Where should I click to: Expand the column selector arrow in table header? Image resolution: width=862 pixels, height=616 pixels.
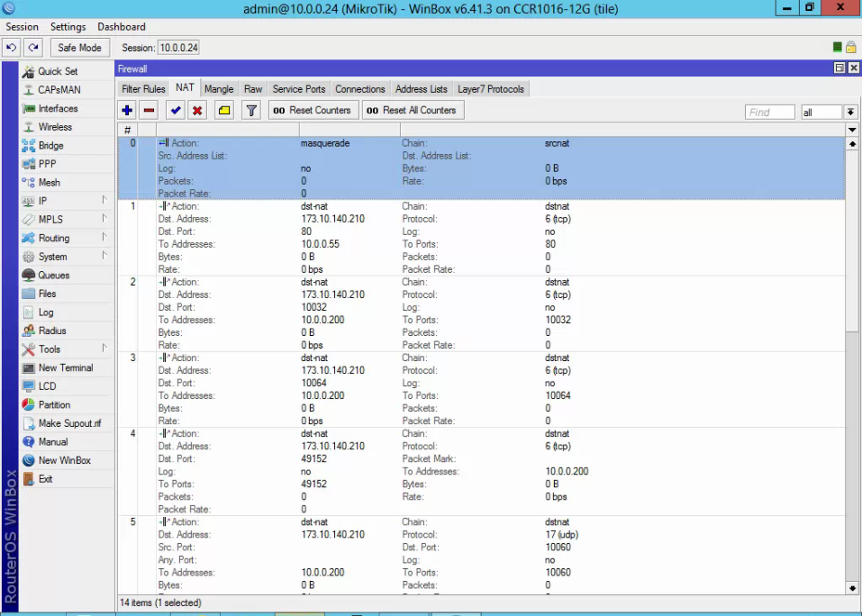click(852, 130)
